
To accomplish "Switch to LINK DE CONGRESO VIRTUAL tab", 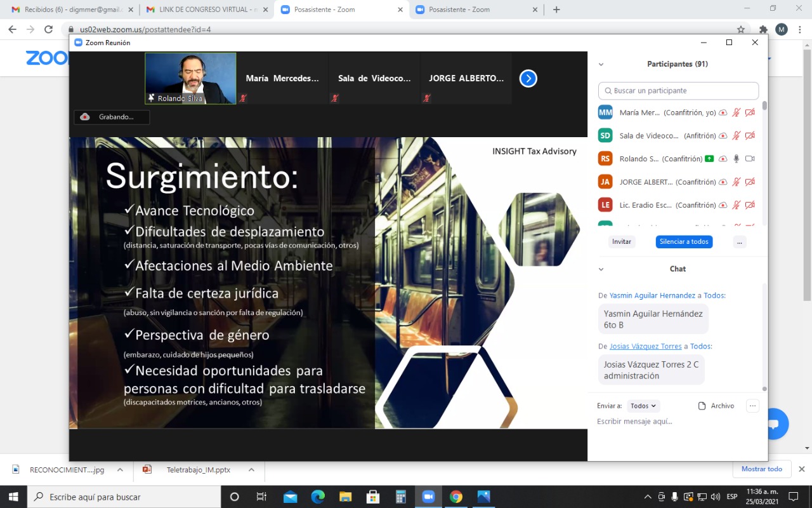I will [206, 10].
